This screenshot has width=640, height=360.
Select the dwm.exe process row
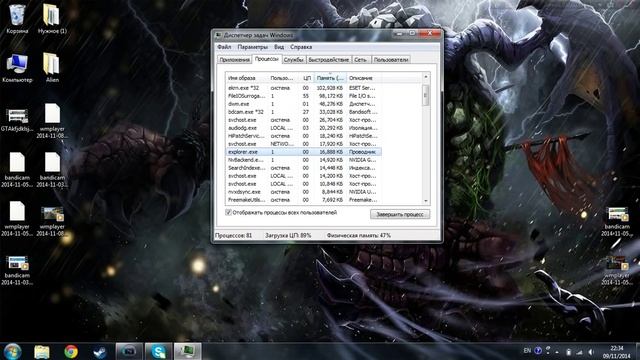tap(303, 104)
